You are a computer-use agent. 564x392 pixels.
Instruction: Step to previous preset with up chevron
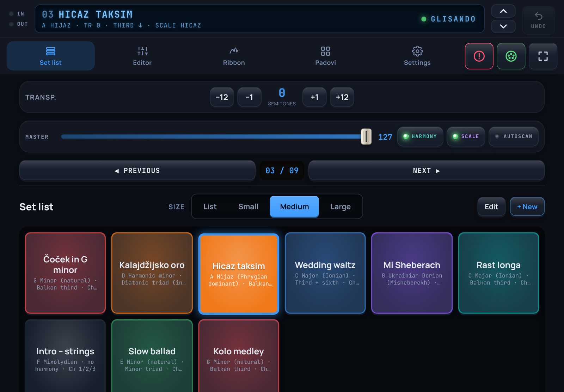(x=503, y=11)
